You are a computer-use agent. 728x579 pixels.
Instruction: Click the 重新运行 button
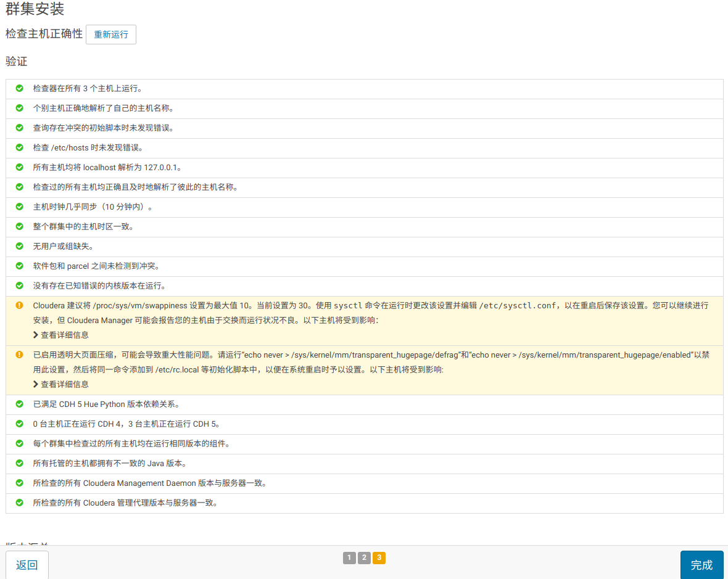(x=111, y=35)
